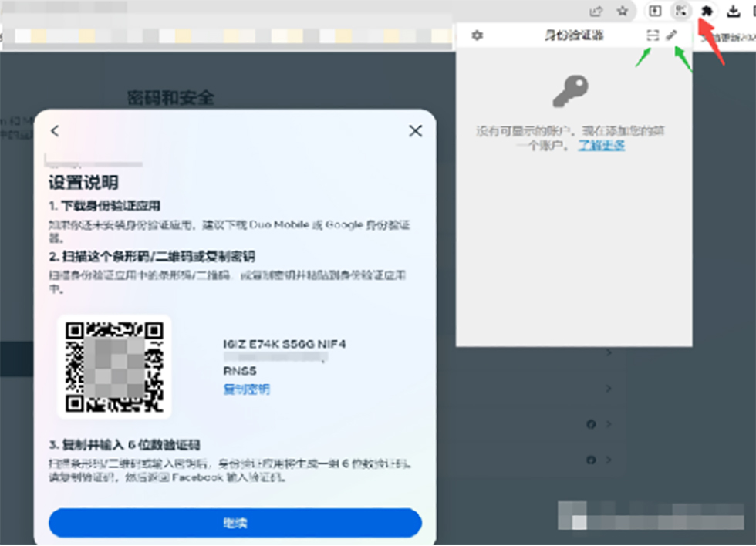Open the Authenticator settings gear
This screenshot has width=756, height=546.
pyautogui.click(x=477, y=35)
